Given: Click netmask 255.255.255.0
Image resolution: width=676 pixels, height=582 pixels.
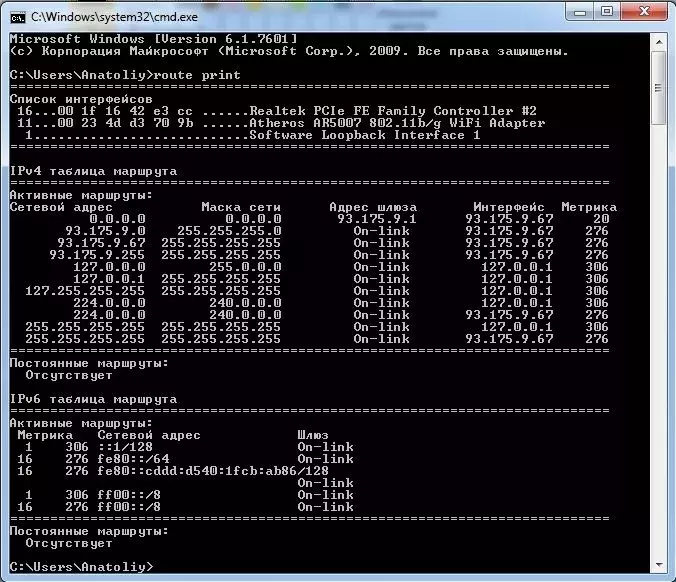Looking at the screenshot, I should 229,231.
